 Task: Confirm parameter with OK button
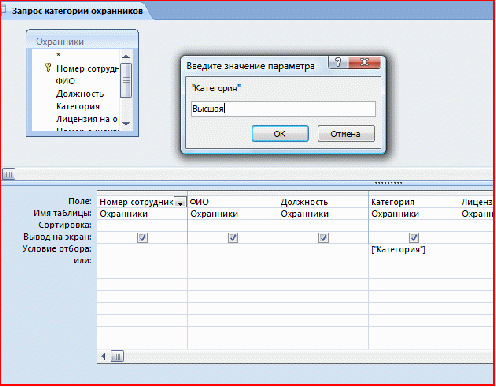[280, 134]
